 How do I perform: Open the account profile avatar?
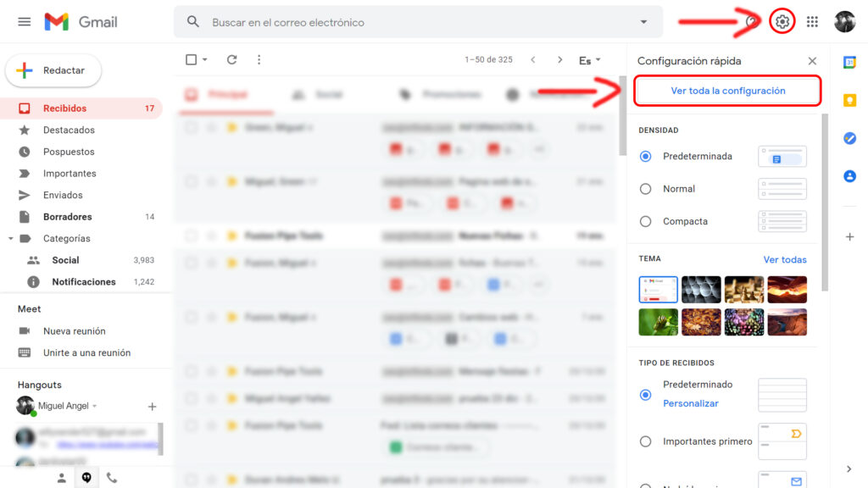[x=845, y=21]
